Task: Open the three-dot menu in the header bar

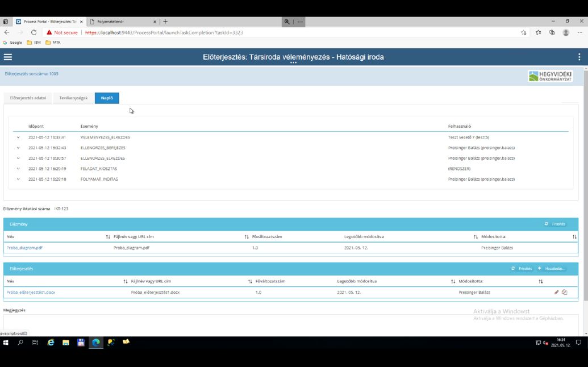Action: pyautogui.click(x=579, y=56)
